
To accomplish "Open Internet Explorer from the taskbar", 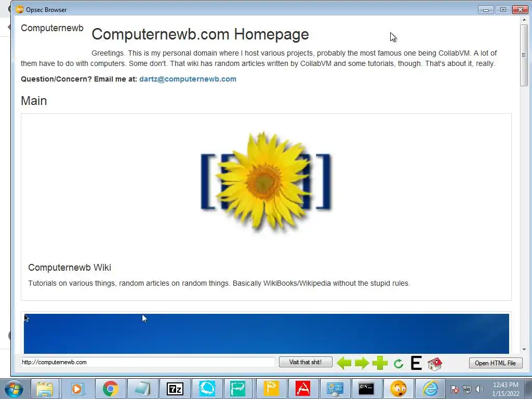I will (x=430, y=389).
